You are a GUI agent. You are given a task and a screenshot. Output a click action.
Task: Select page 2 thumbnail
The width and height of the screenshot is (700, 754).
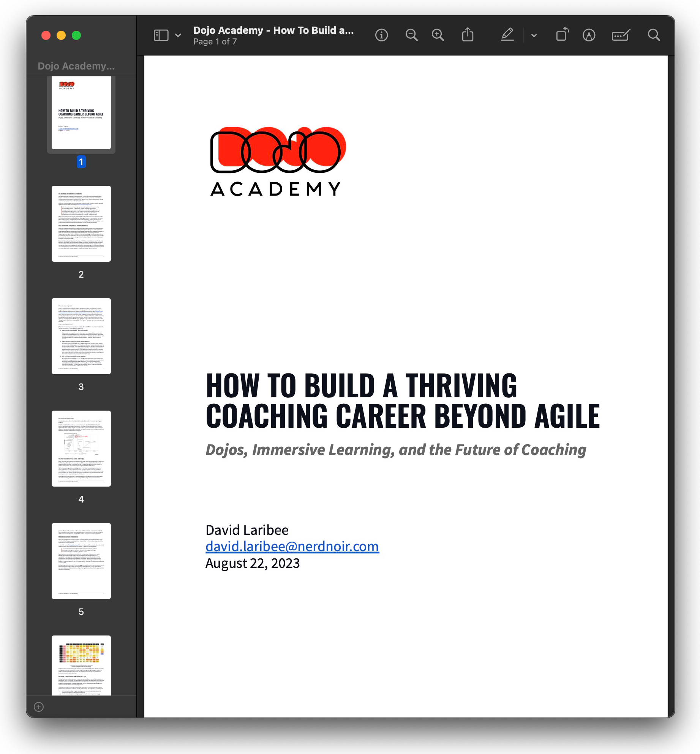[x=81, y=224]
